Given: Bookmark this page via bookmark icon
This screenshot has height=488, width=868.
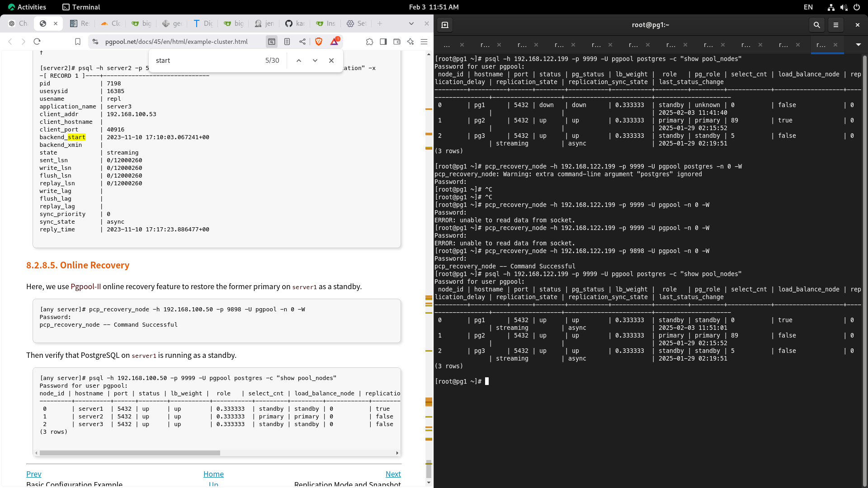Looking at the screenshot, I should coord(78,42).
